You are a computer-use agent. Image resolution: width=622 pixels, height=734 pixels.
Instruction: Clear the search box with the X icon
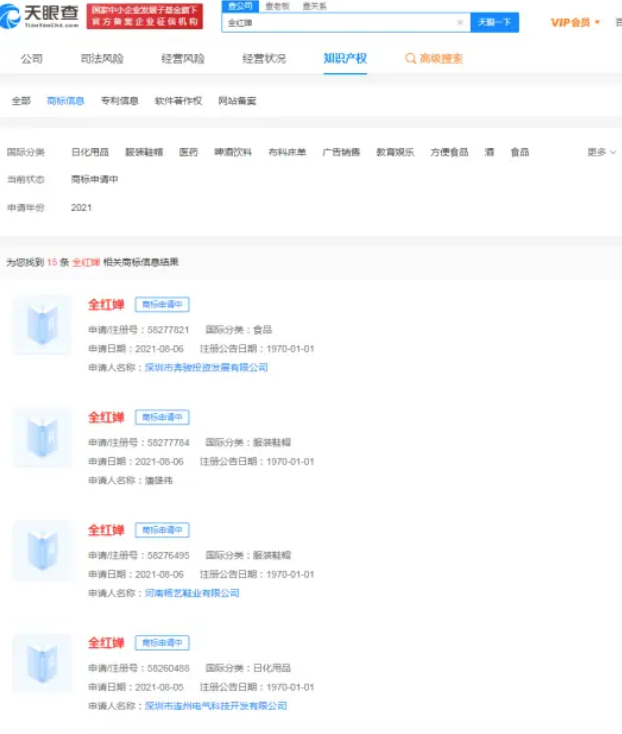460,22
